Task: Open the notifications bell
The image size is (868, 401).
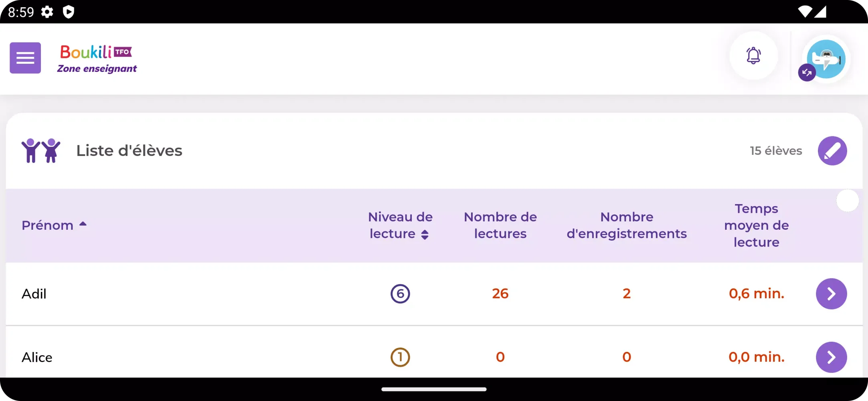Action: (753, 56)
